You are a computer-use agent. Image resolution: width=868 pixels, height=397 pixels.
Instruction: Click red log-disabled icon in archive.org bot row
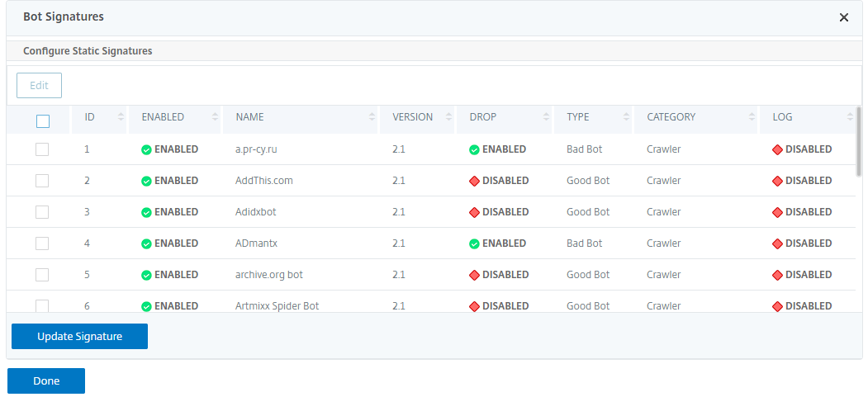coord(778,275)
